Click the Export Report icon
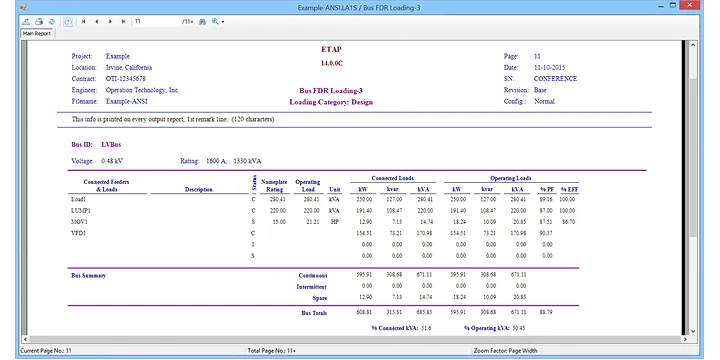 26,22
